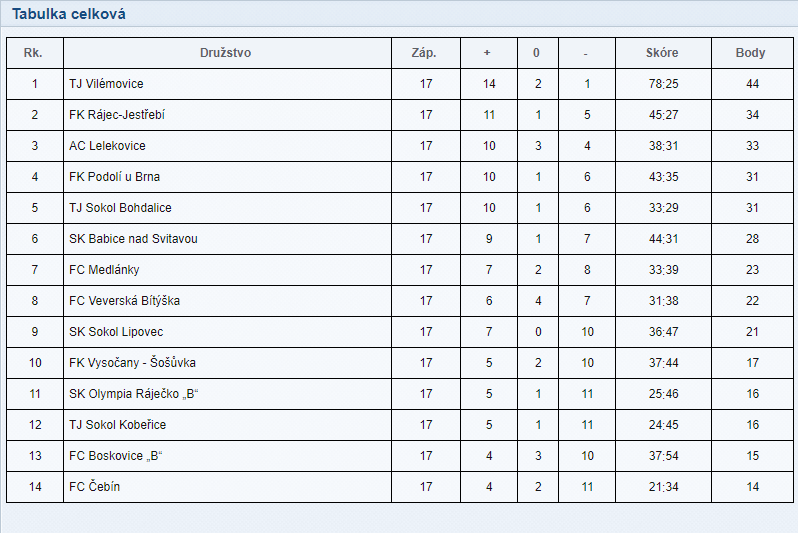Open SK Sokol Lipovec entry
798x533 pixels.
[x=116, y=332]
